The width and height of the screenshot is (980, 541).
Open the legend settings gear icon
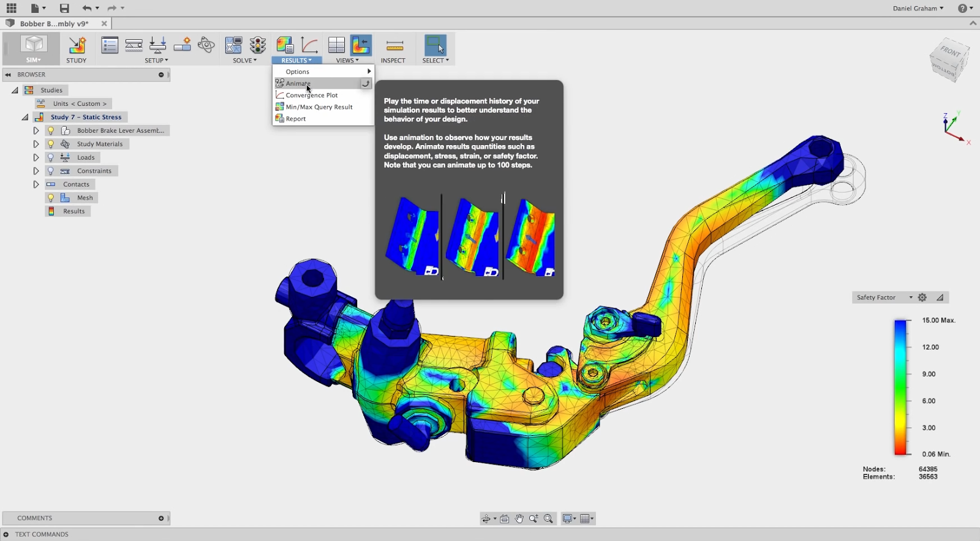[x=922, y=297]
